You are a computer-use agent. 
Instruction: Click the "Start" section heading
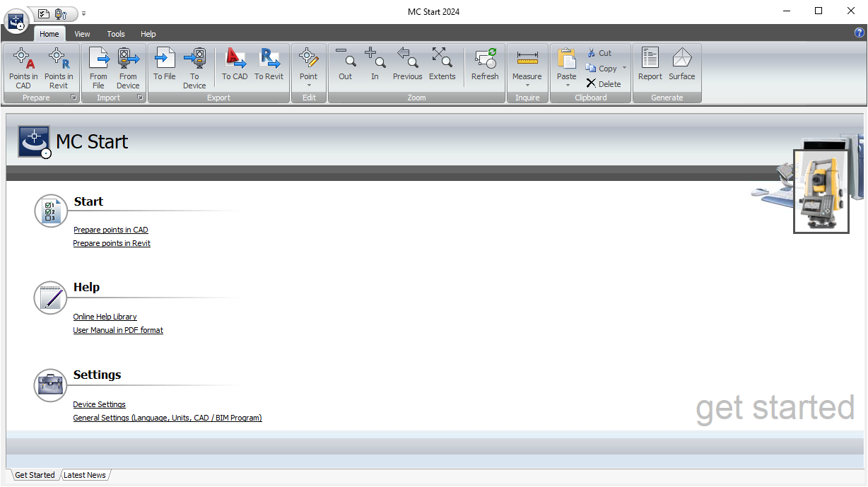(x=88, y=201)
